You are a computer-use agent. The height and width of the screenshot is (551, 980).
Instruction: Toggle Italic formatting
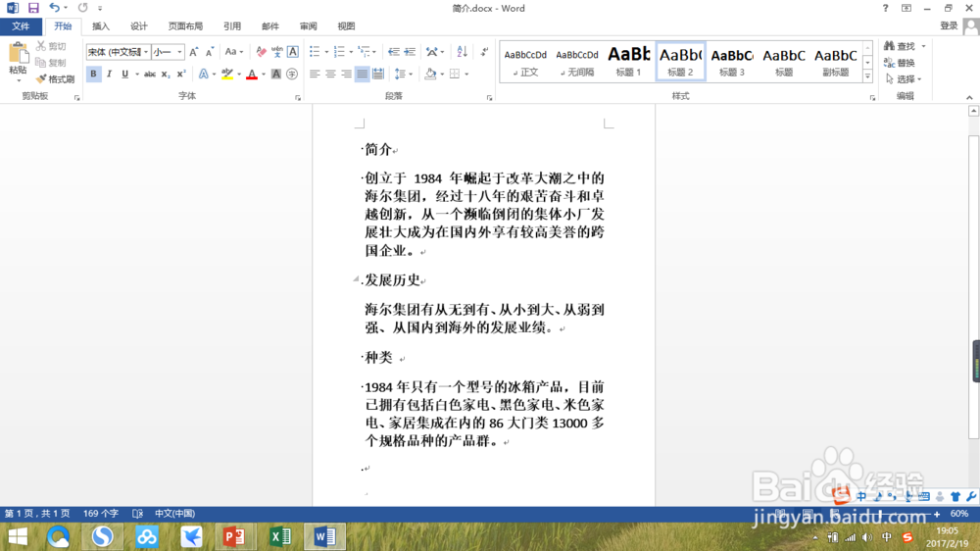click(110, 74)
